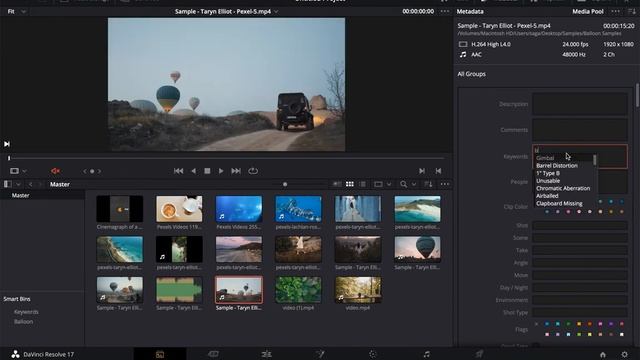
Task: Toggle loop playback
Action: (x=253, y=171)
